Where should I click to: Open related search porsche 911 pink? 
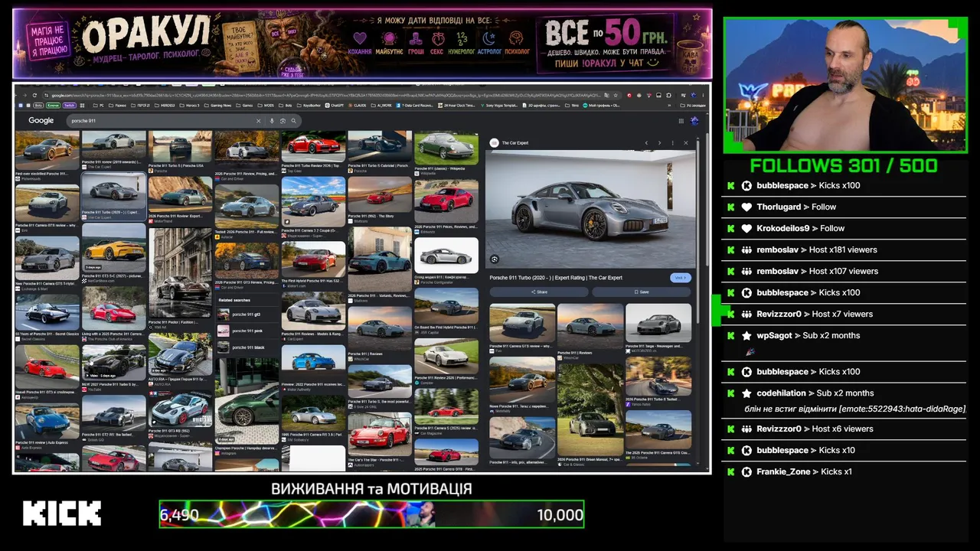pyautogui.click(x=247, y=331)
